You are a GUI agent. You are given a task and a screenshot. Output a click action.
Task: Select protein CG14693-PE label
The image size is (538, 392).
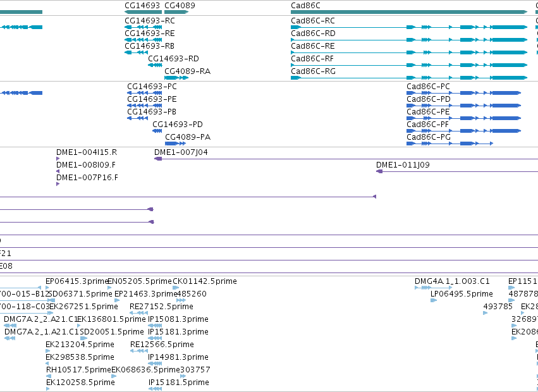coord(152,99)
